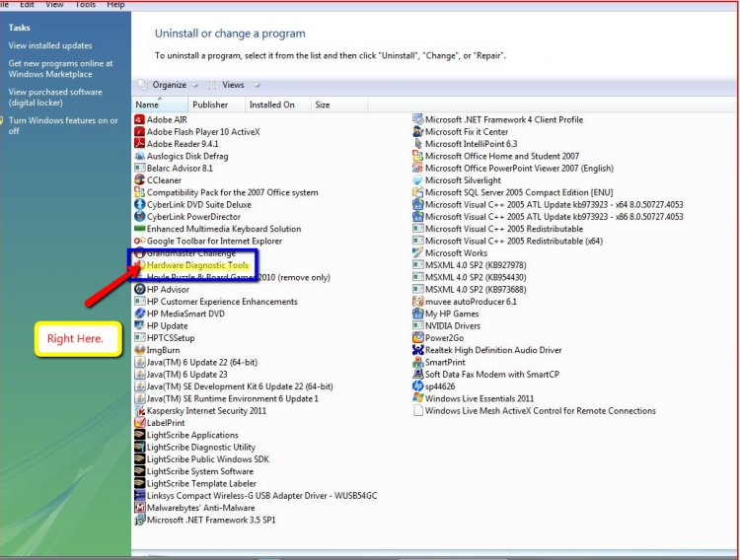The height and width of the screenshot is (560, 740).
Task: Click the Auslogics Disk Defrag icon
Action: coord(139,156)
